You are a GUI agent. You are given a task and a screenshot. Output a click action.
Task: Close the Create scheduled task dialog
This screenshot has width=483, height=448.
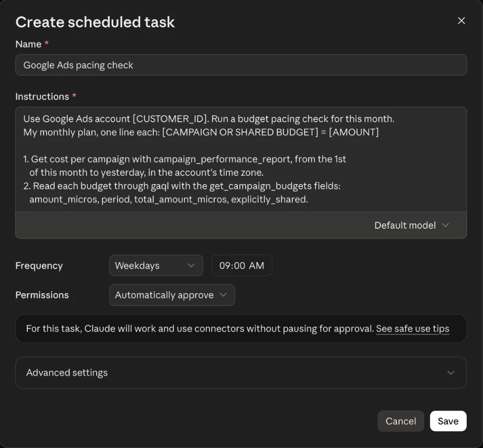click(461, 20)
